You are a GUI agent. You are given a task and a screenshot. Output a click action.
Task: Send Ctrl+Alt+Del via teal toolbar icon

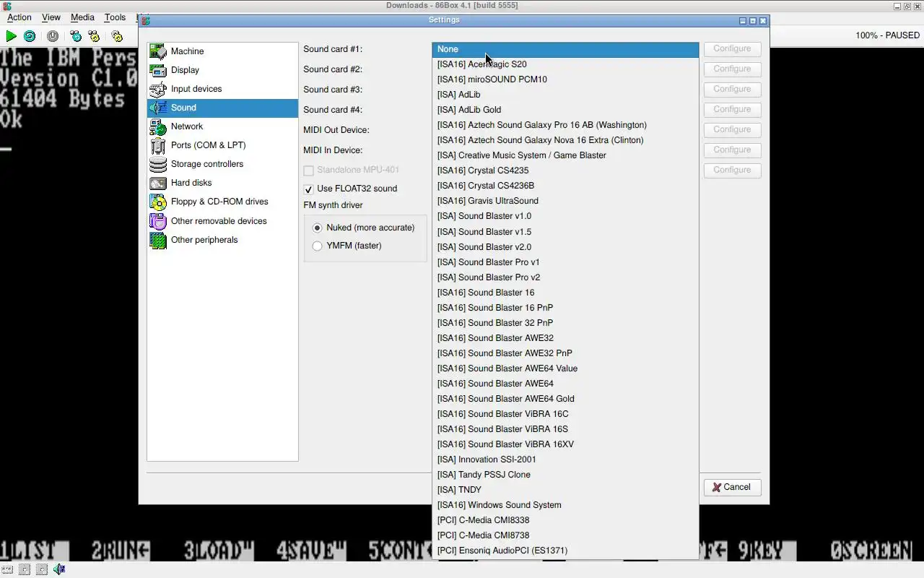click(76, 35)
